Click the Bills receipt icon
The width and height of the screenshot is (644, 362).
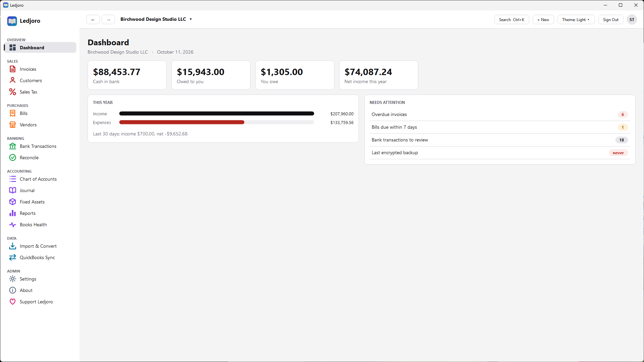click(12, 113)
